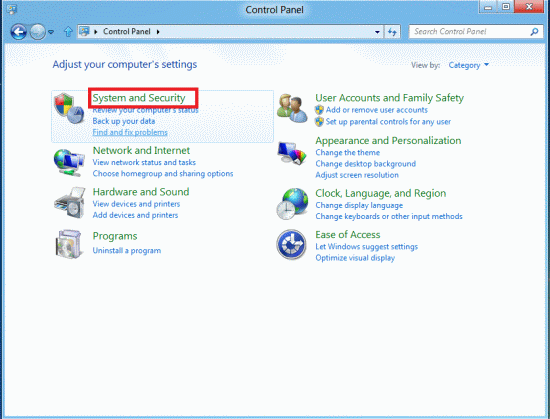Open System and Security category

[139, 98]
